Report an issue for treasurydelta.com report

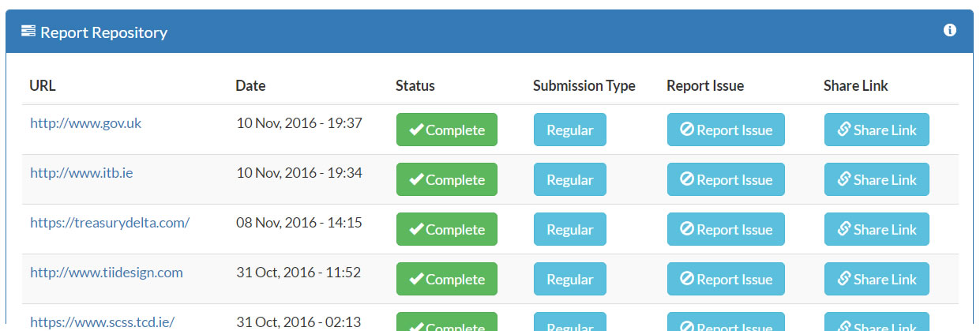tap(726, 230)
